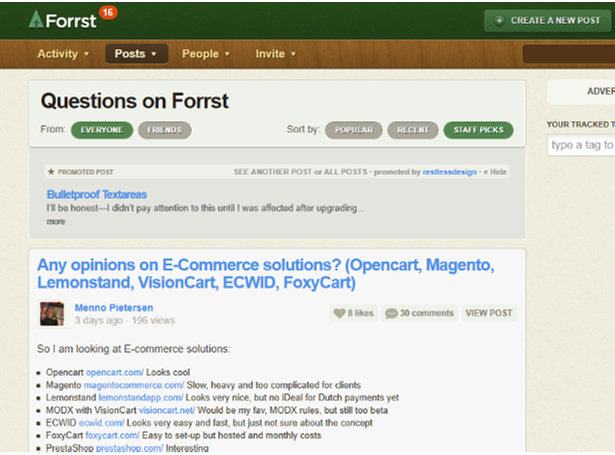Image resolution: width=615 pixels, height=455 pixels.
Task: Filter posts from Friends
Action: (x=165, y=130)
